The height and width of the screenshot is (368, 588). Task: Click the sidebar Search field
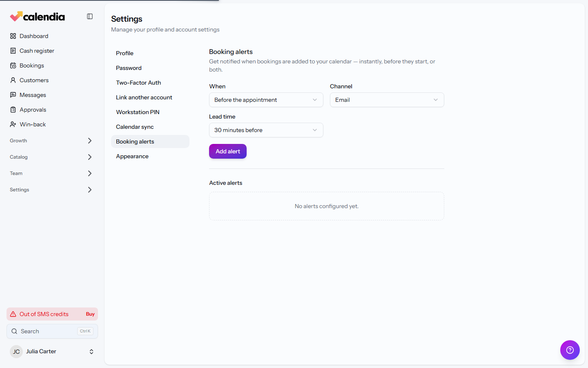pos(52,331)
